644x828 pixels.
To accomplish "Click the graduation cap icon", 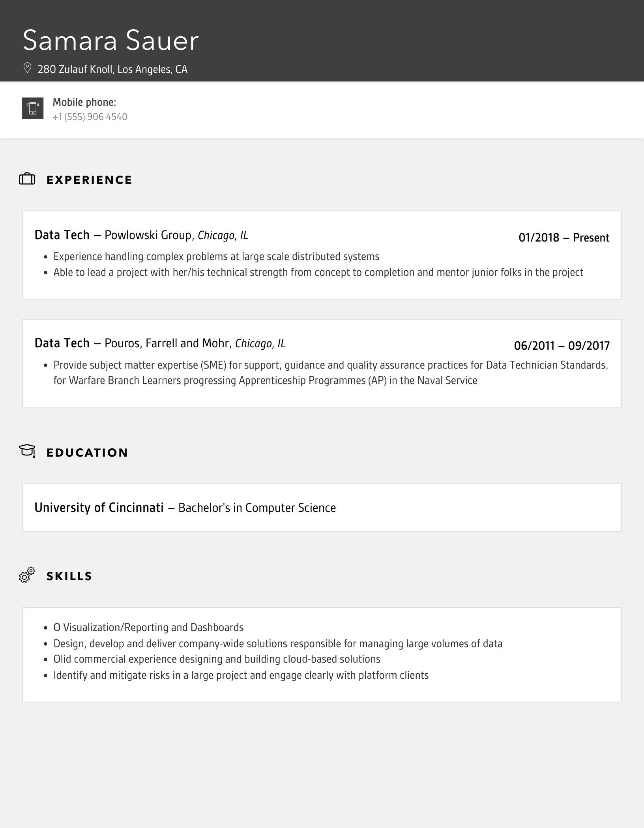I will point(27,451).
